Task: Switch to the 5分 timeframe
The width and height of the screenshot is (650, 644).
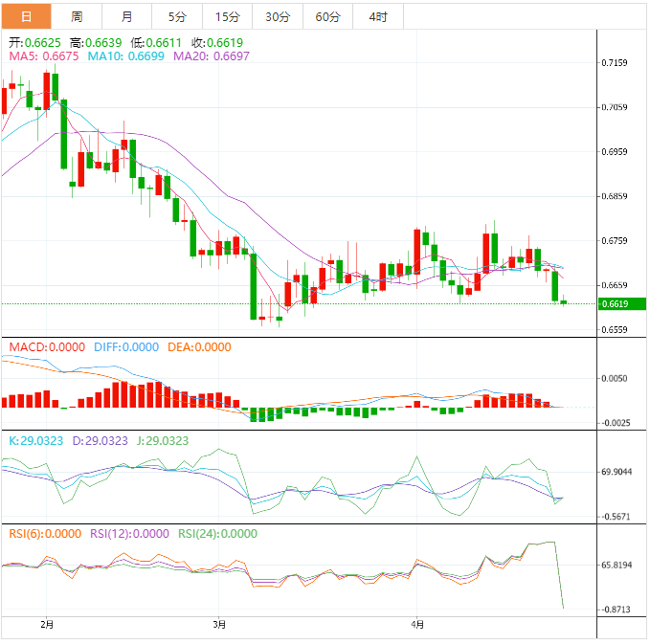Action: (x=177, y=16)
